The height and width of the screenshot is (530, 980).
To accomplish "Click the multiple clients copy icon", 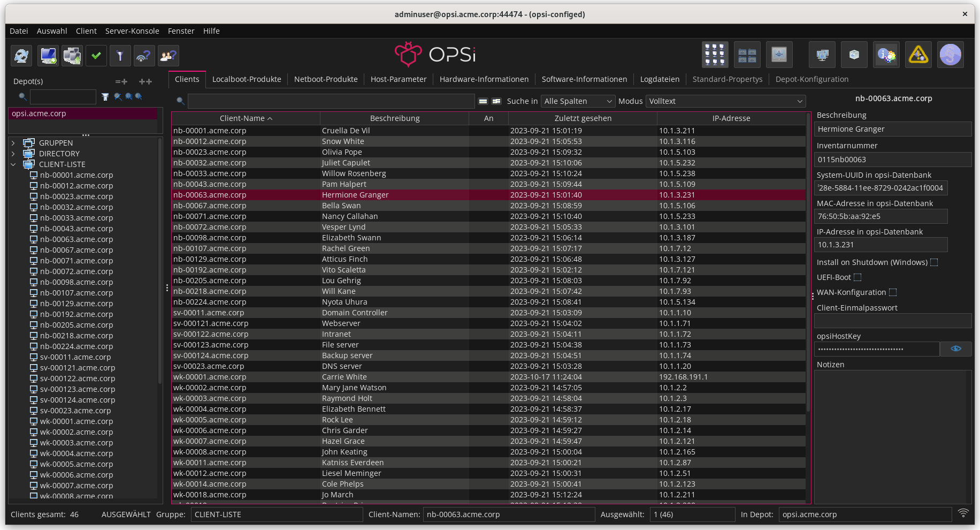I will coord(72,55).
